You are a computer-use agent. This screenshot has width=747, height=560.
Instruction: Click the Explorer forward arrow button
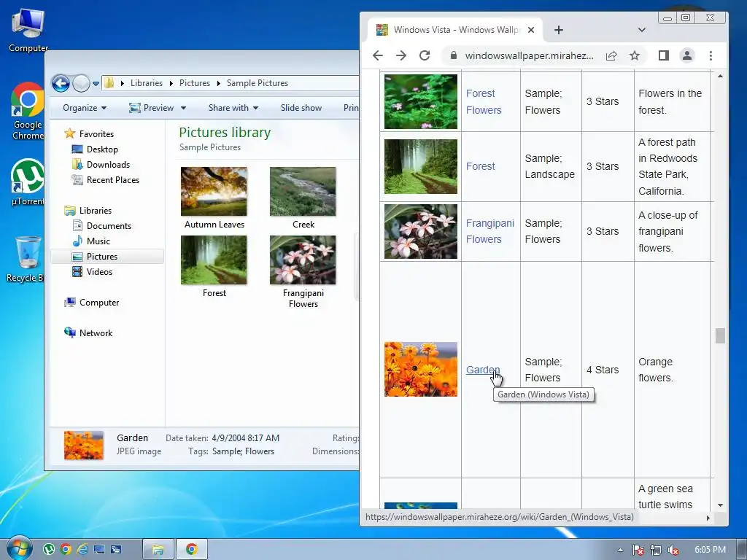tap(81, 83)
